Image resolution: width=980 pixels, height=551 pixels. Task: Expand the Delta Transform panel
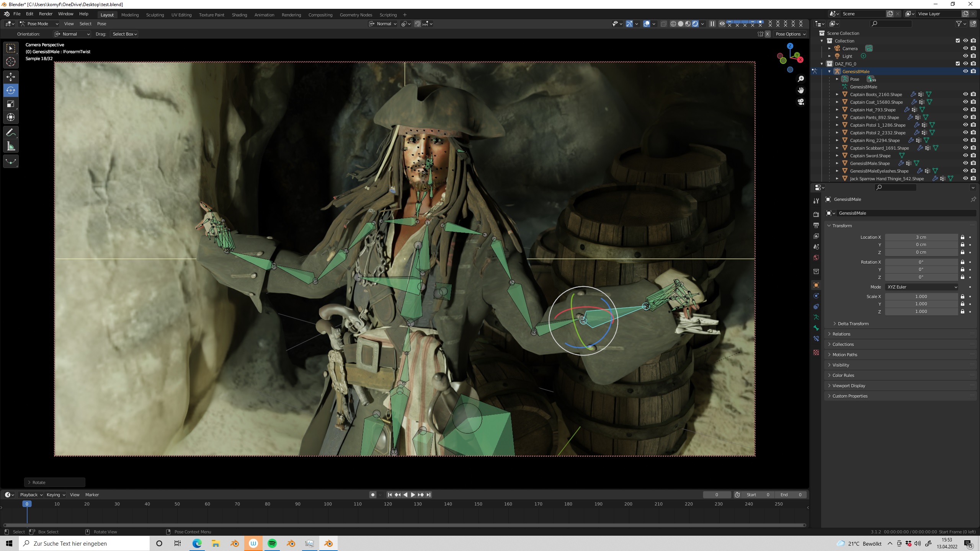point(853,324)
